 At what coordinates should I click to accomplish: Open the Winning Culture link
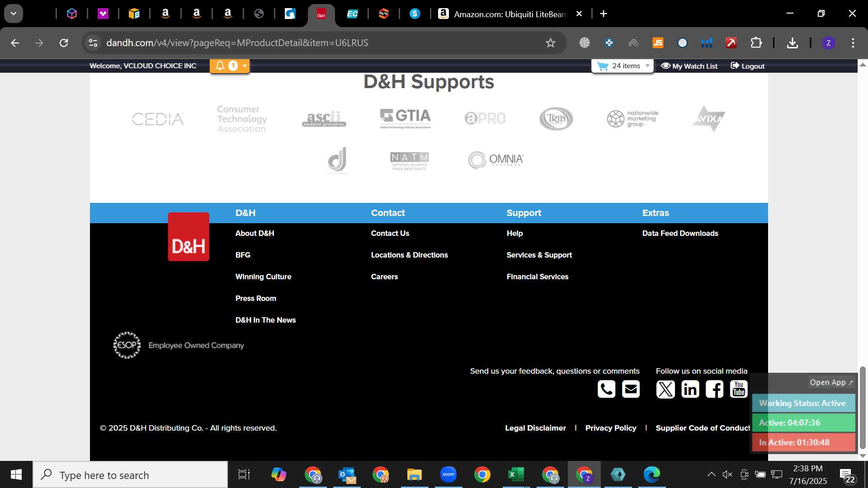click(263, 277)
